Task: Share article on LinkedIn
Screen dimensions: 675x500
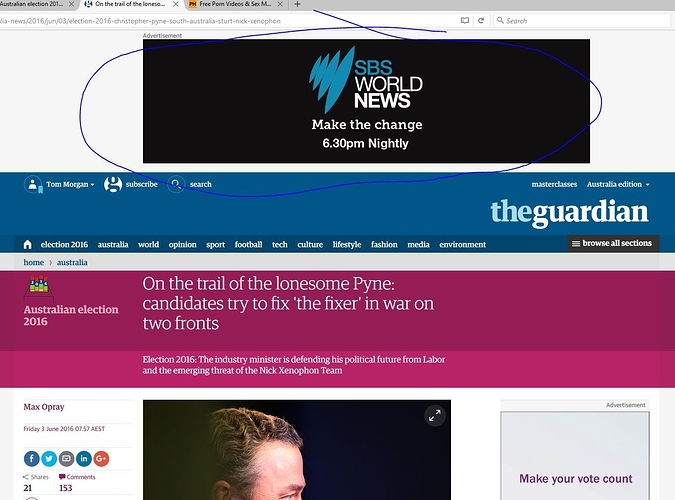Action: 84,459
